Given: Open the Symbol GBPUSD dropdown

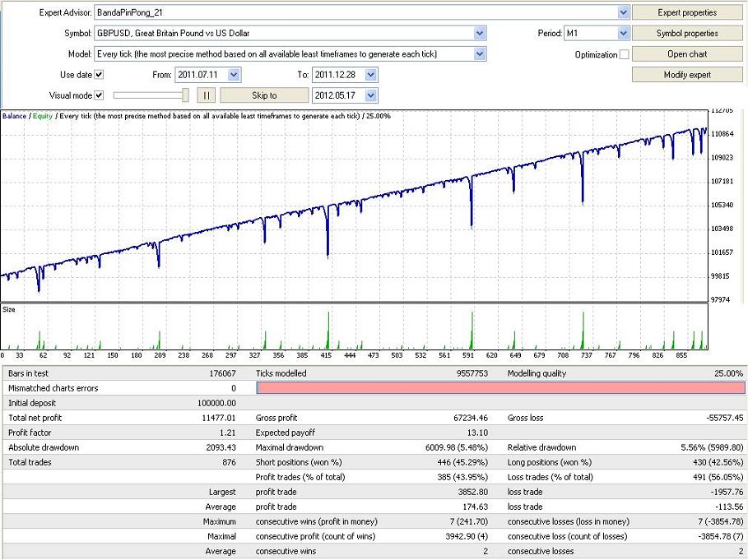Looking at the screenshot, I should tap(480, 34).
